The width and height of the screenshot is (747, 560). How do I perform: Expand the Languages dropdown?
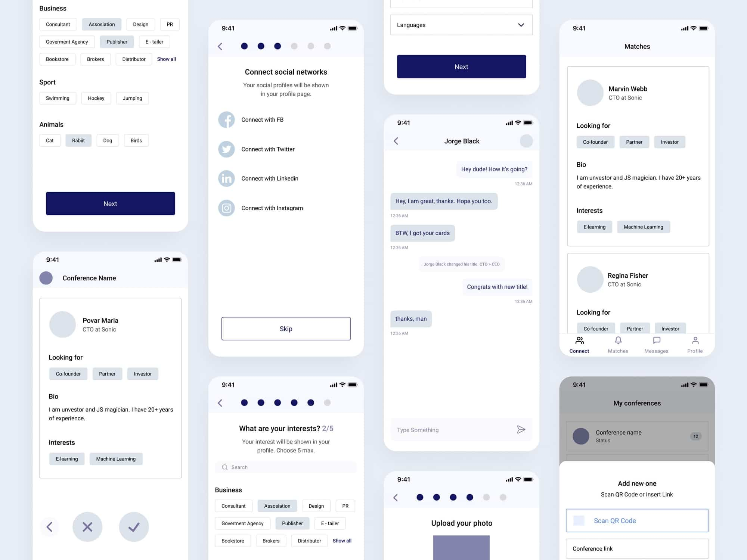click(520, 25)
